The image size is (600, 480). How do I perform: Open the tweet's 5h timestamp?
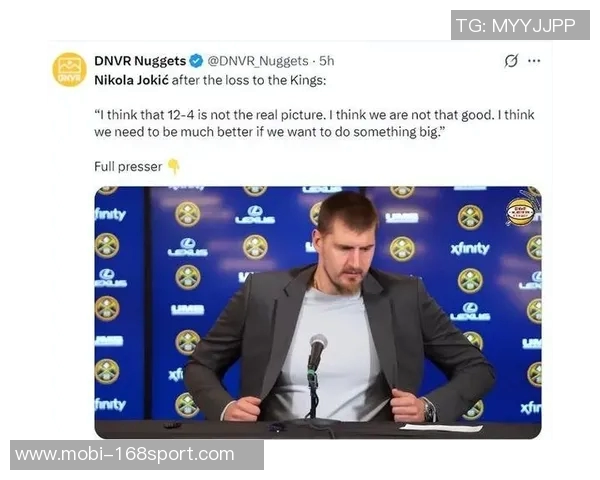point(327,61)
